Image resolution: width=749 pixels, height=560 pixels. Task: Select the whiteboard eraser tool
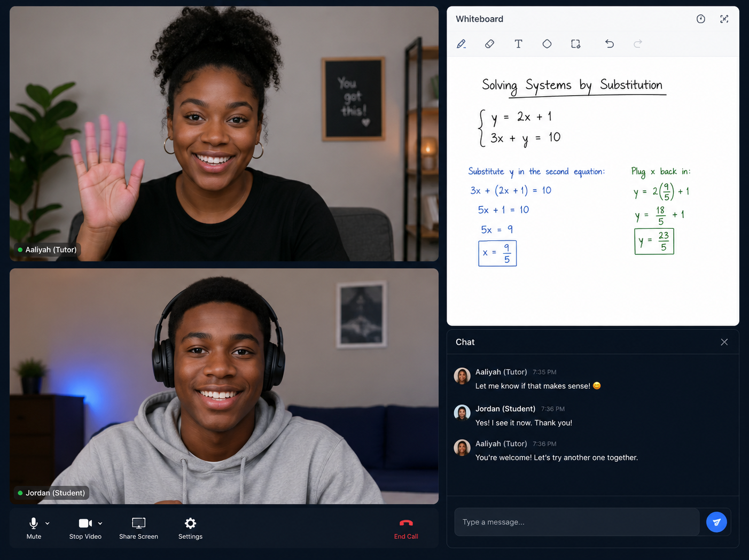click(489, 44)
